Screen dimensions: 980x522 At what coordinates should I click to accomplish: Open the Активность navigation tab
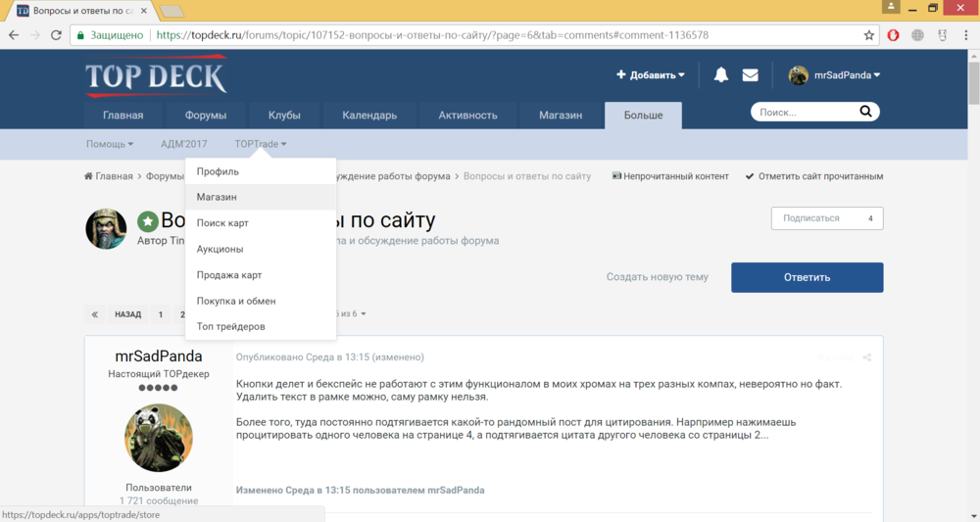(x=467, y=115)
